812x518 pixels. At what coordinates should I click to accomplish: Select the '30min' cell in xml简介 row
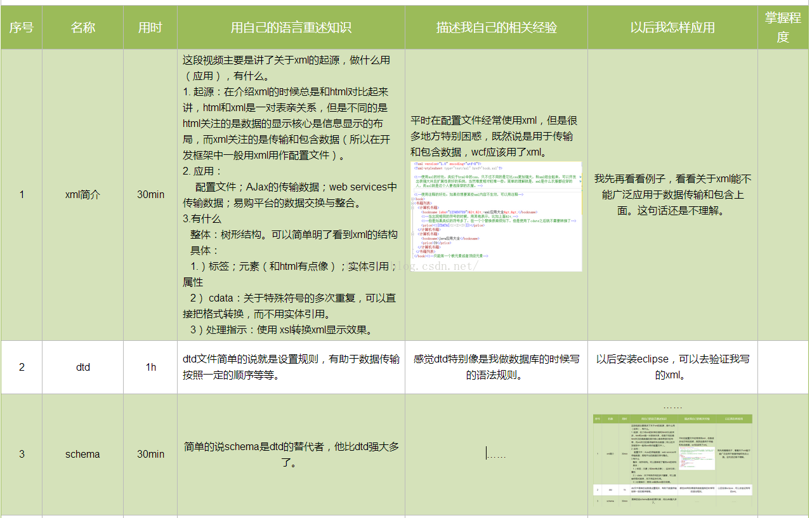tap(150, 195)
